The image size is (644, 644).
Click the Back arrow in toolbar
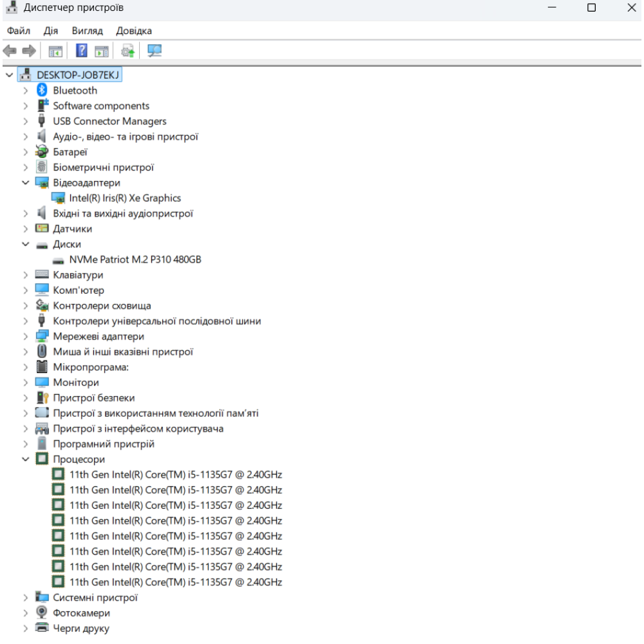coord(10,51)
